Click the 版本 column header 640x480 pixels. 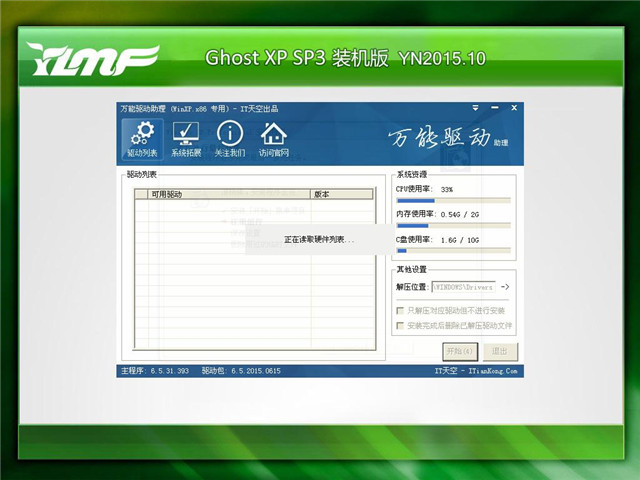(x=342, y=194)
